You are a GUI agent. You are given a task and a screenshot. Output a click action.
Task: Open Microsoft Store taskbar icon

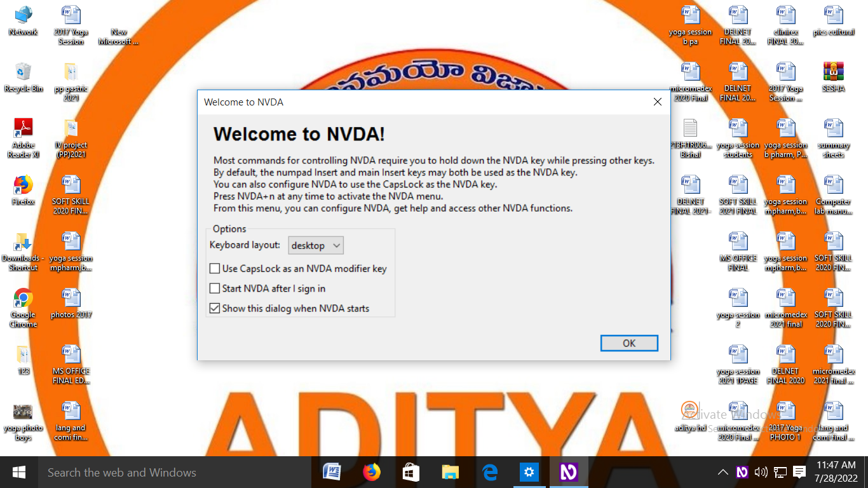tap(410, 472)
